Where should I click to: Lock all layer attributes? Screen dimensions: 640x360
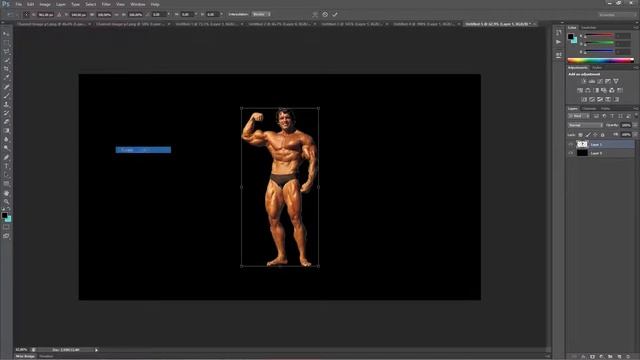click(x=602, y=135)
